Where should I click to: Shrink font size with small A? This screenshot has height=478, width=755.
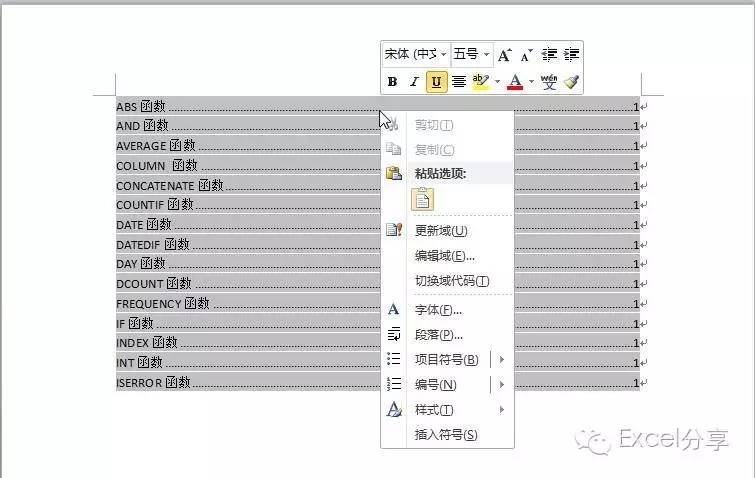coord(527,55)
